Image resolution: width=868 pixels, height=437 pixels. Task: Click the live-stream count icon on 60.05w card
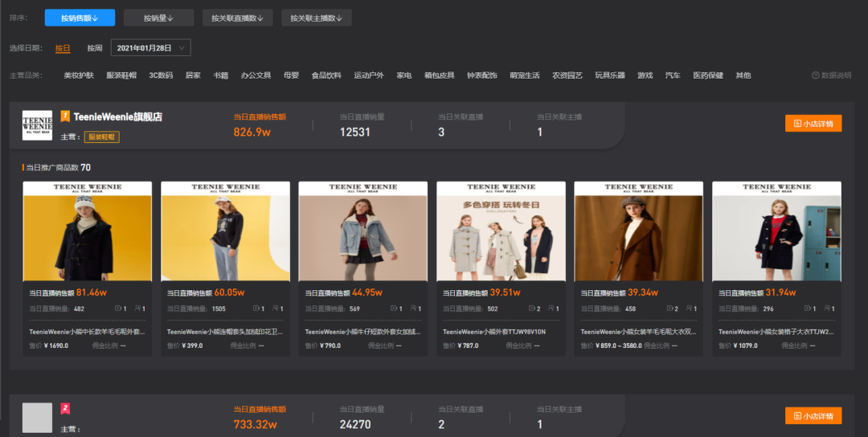tap(256, 308)
